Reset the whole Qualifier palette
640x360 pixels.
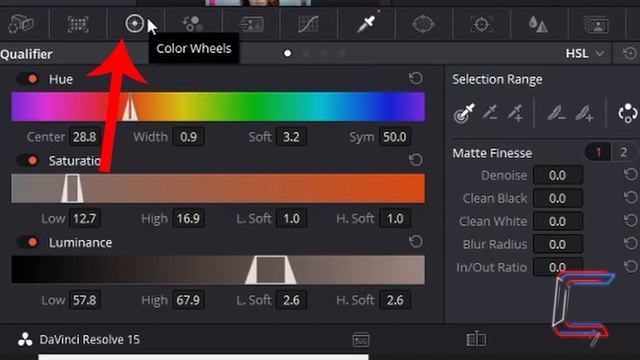630,53
